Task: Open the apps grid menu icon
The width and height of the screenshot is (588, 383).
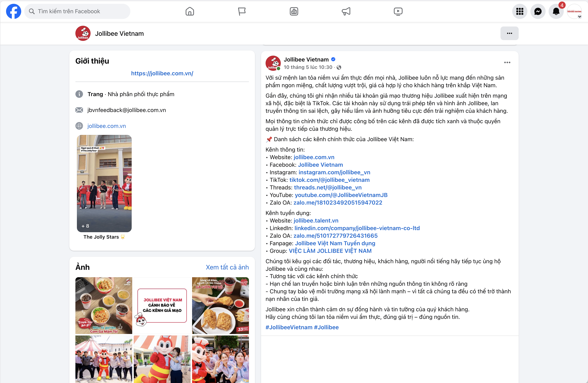Action: [x=520, y=11]
